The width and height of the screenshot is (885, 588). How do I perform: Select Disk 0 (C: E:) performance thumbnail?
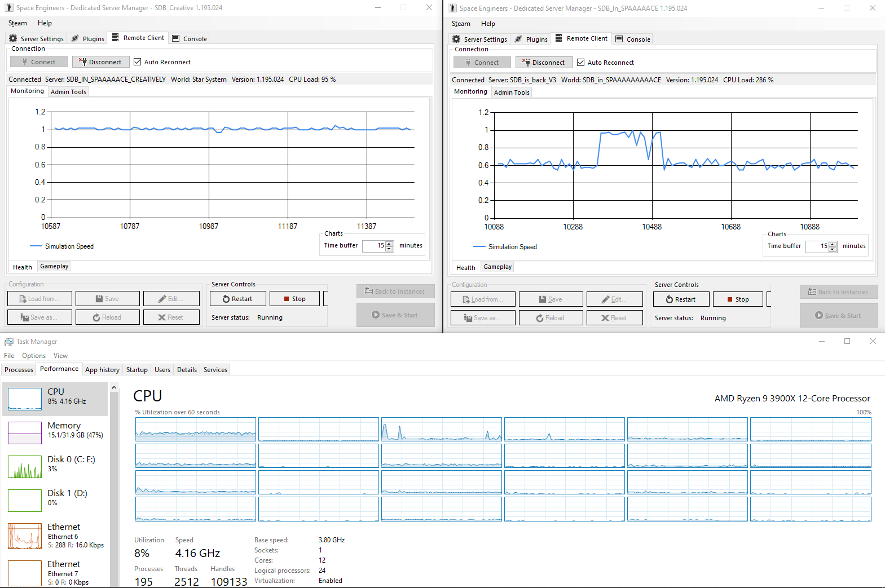(25, 467)
